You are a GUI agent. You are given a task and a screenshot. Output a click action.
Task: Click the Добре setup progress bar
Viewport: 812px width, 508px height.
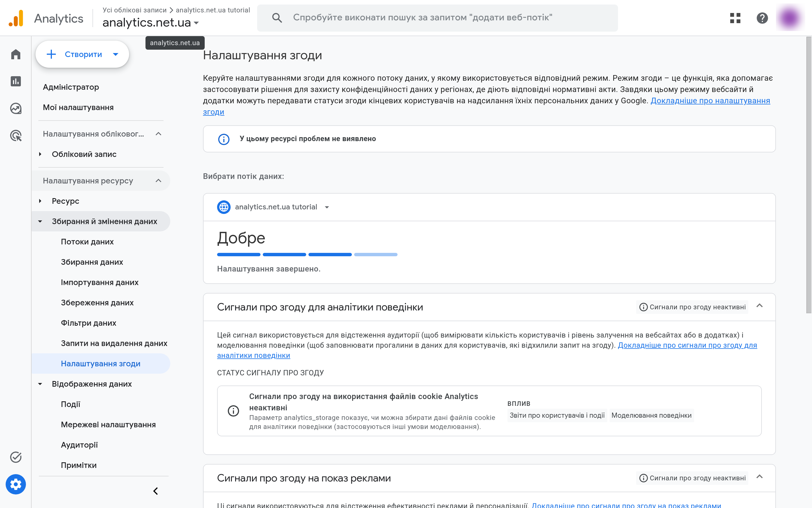[307, 255]
